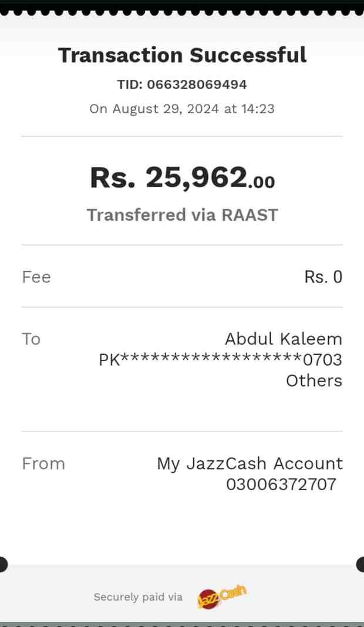Click the Others bank label
This screenshot has width=364, height=627.
click(314, 381)
